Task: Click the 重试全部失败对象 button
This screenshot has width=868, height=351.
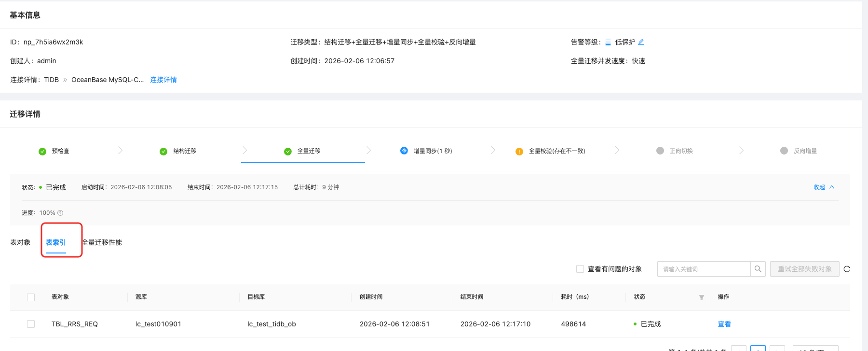Action: [804, 269]
